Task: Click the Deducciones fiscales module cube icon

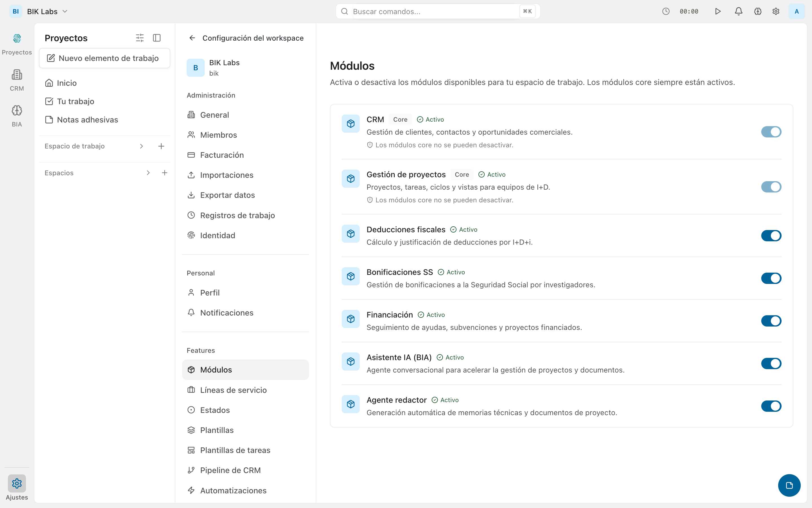Action: 351,233
